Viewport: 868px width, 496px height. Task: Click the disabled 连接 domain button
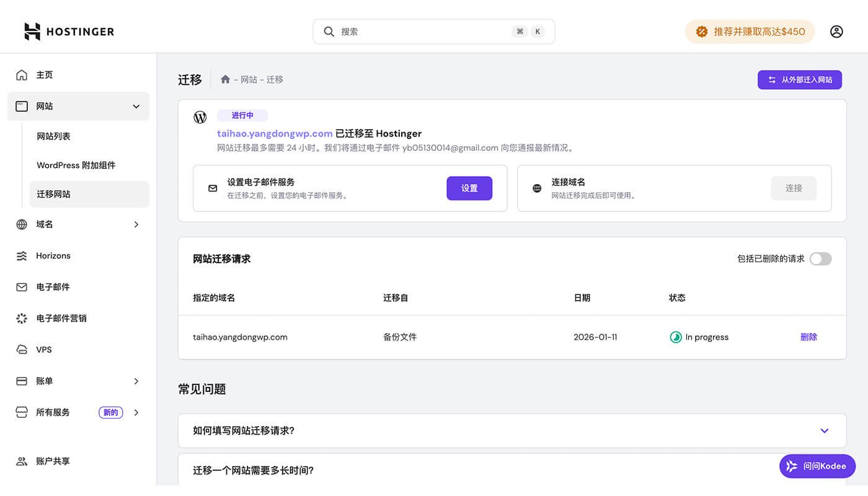coord(794,188)
